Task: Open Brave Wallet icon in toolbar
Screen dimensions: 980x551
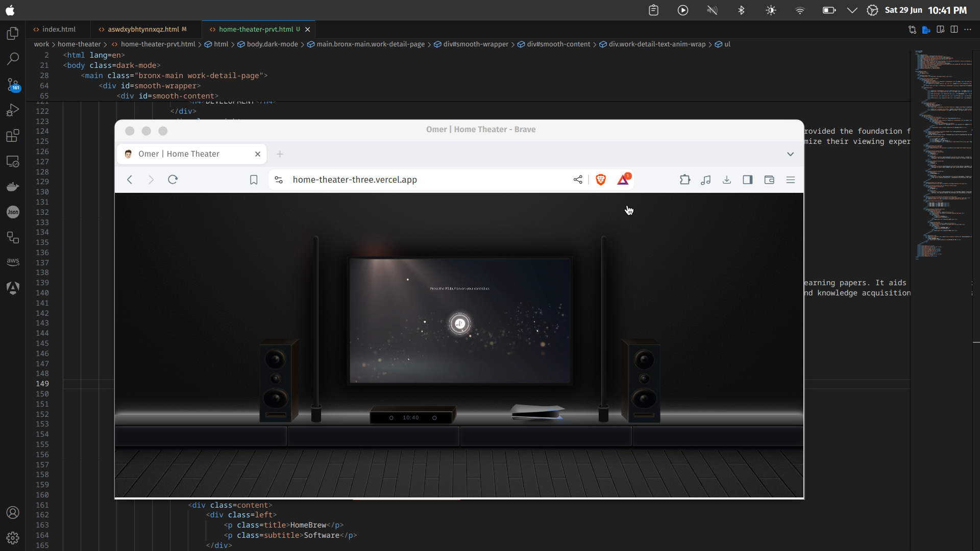Action: point(769,180)
